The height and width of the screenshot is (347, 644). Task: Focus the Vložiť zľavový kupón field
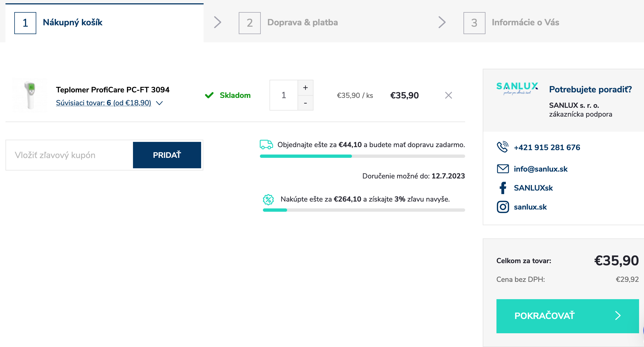point(70,155)
